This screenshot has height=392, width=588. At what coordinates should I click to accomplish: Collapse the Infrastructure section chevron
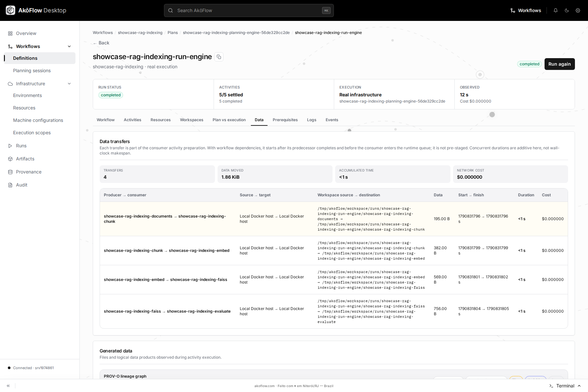69,84
